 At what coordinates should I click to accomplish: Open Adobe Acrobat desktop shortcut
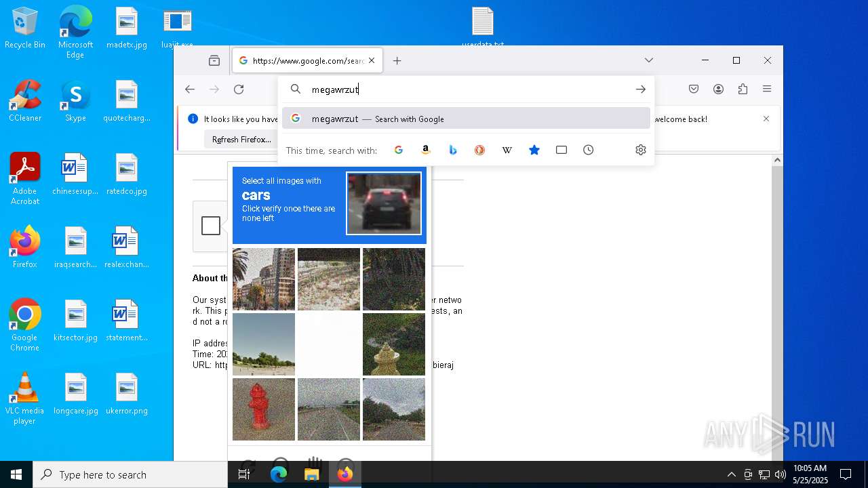pyautogui.click(x=25, y=178)
